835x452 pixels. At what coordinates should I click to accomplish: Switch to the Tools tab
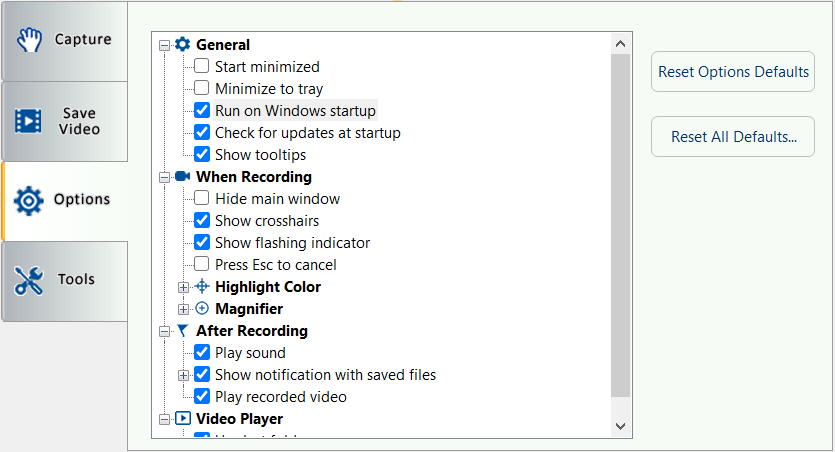pyautogui.click(x=64, y=281)
